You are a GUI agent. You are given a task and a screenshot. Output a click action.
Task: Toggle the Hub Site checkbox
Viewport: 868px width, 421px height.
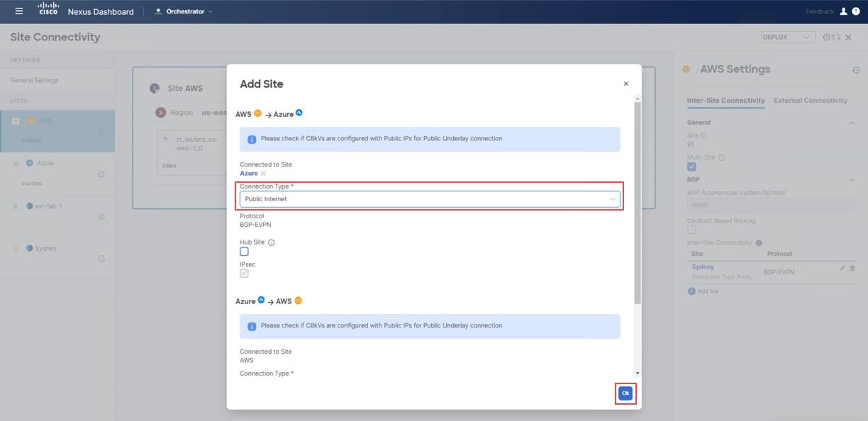pos(244,252)
